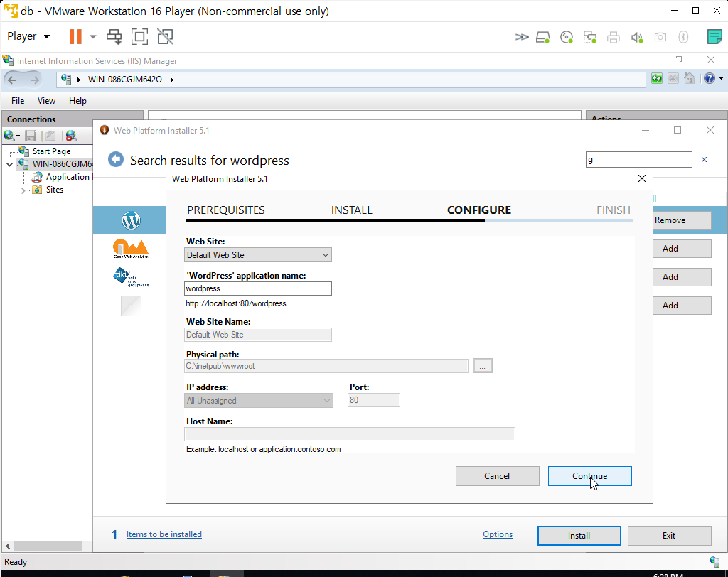728x577 pixels.
Task: Click the IIS status bar network icon
Action: [x=714, y=561]
